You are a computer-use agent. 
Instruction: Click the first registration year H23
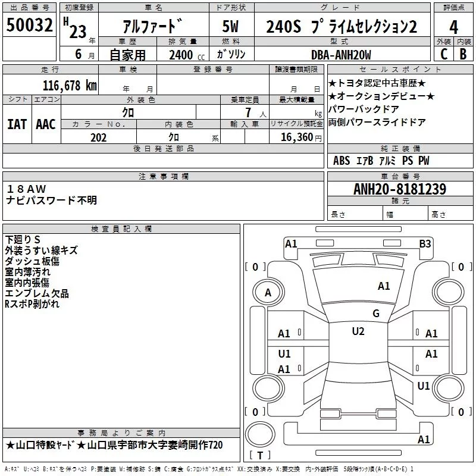75,28
